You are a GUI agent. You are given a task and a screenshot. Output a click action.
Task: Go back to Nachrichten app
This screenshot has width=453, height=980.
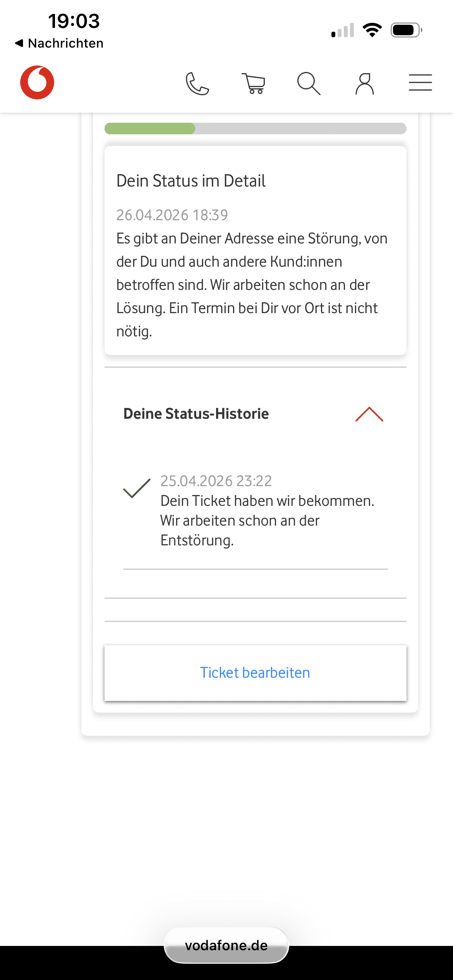click(x=59, y=43)
